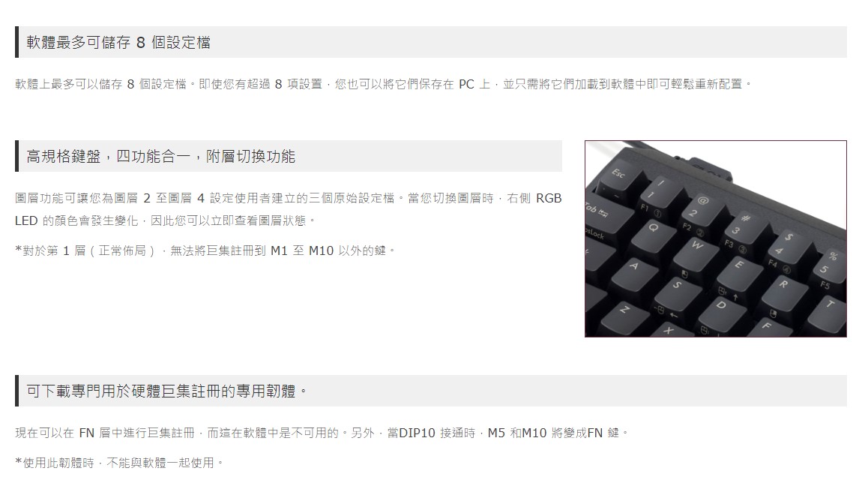Screen dimensions: 868x477
Task: Click the note 使用此韌體時，不能與軟體一起使用
Action: 118,463
